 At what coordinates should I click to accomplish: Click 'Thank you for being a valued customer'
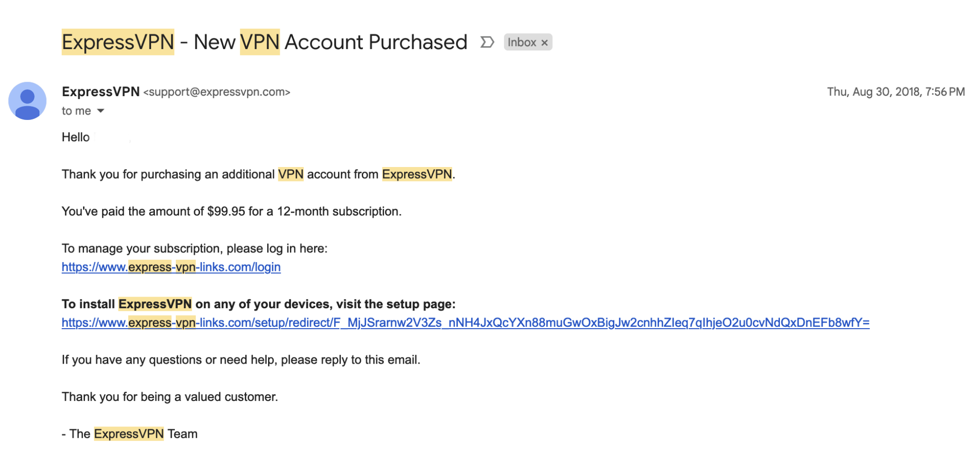pyautogui.click(x=169, y=397)
